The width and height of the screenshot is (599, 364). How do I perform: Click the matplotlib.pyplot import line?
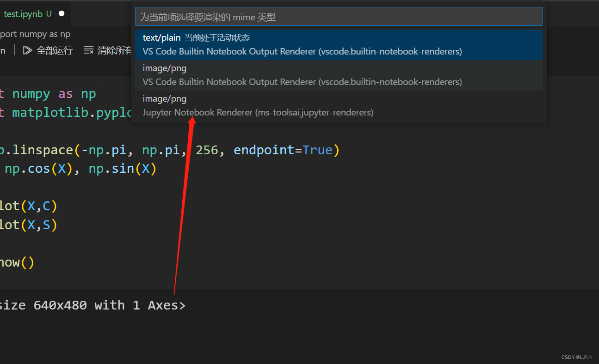66,113
